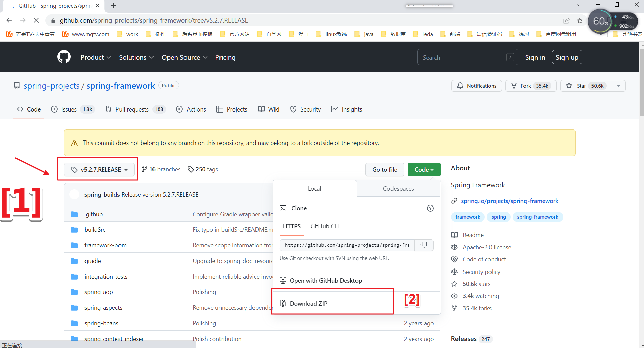The image size is (644, 348).
Task: Open the Security tab
Action: tap(305, 109)
